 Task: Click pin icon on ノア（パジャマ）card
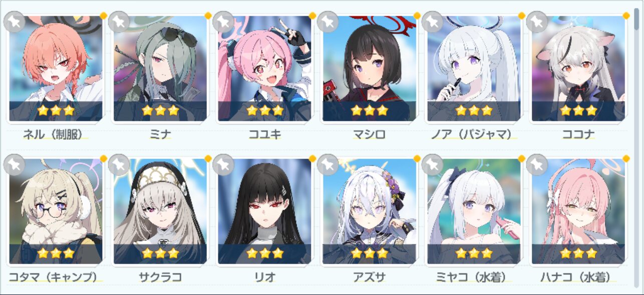click(432, 22)
